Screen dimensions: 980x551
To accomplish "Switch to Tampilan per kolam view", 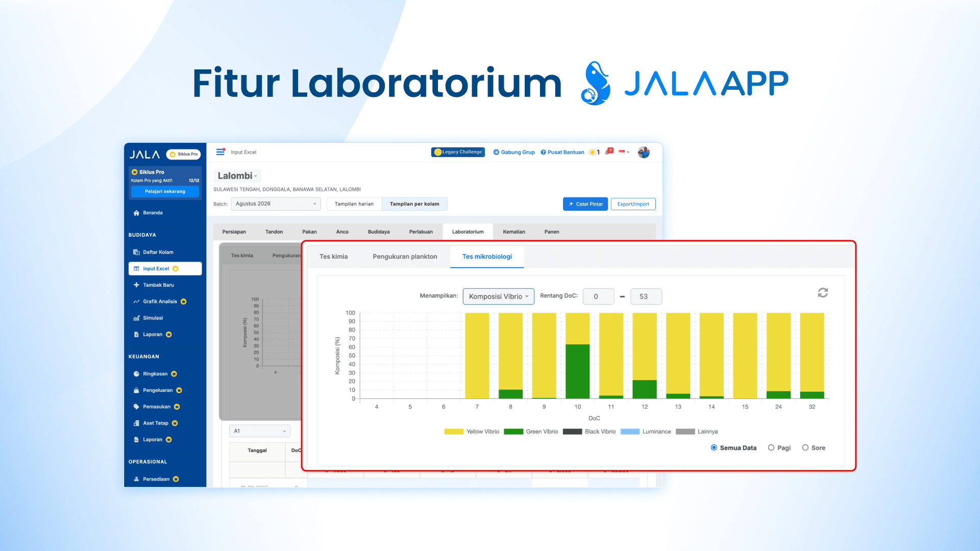I will [414, 204].
